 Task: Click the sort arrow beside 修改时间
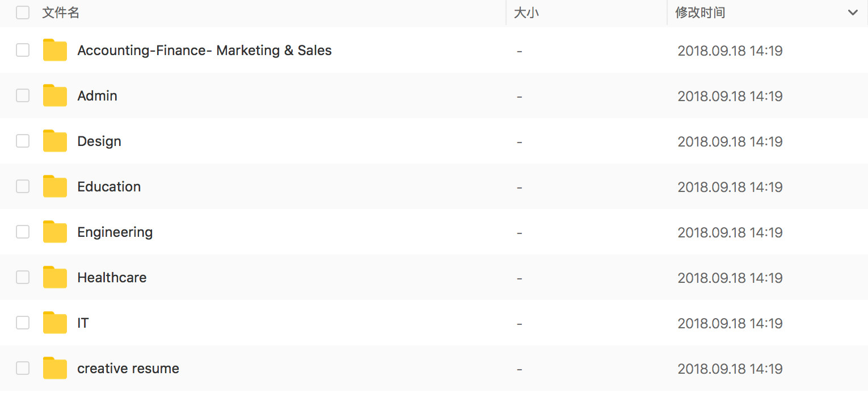[x=853, y=12]
